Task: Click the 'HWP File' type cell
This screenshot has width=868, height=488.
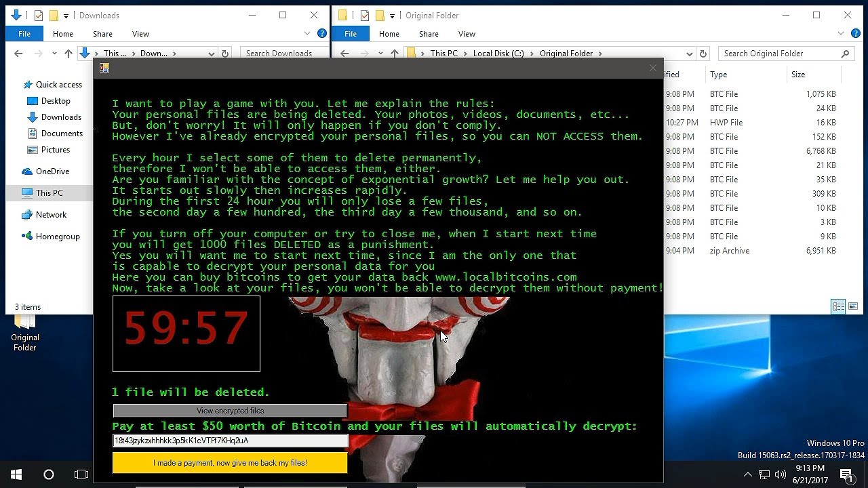Action: click(726, 123)
